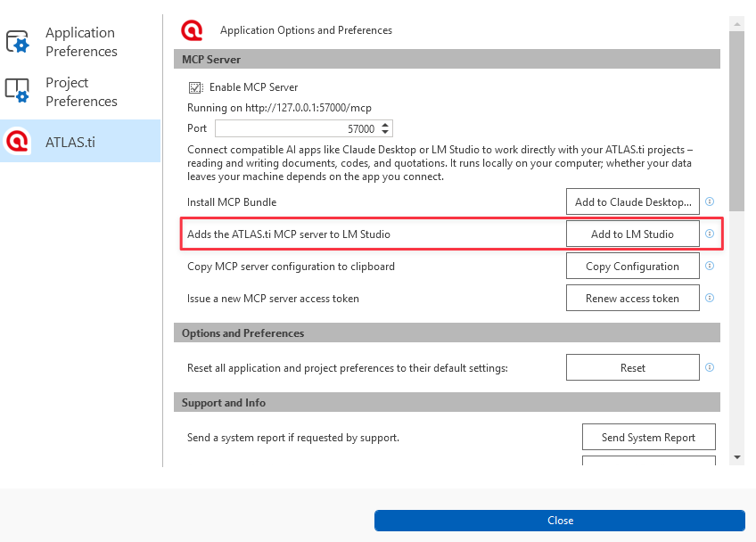
Task: Click the Renew access token button
Action: click(633, 298)
